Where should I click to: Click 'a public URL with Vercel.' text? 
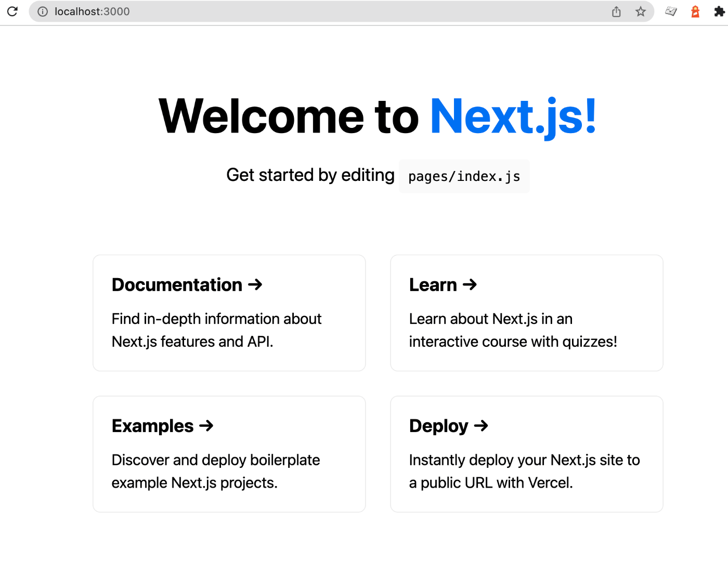click(491, 483)
